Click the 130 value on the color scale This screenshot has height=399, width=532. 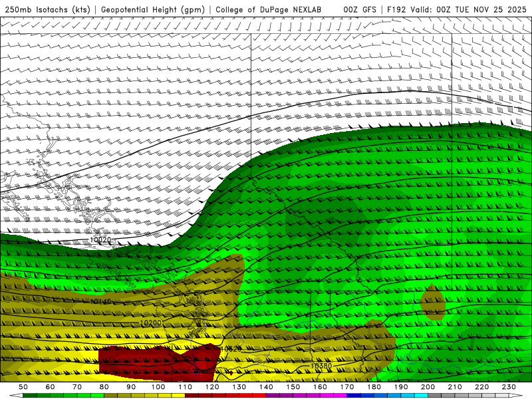(239, 387)
